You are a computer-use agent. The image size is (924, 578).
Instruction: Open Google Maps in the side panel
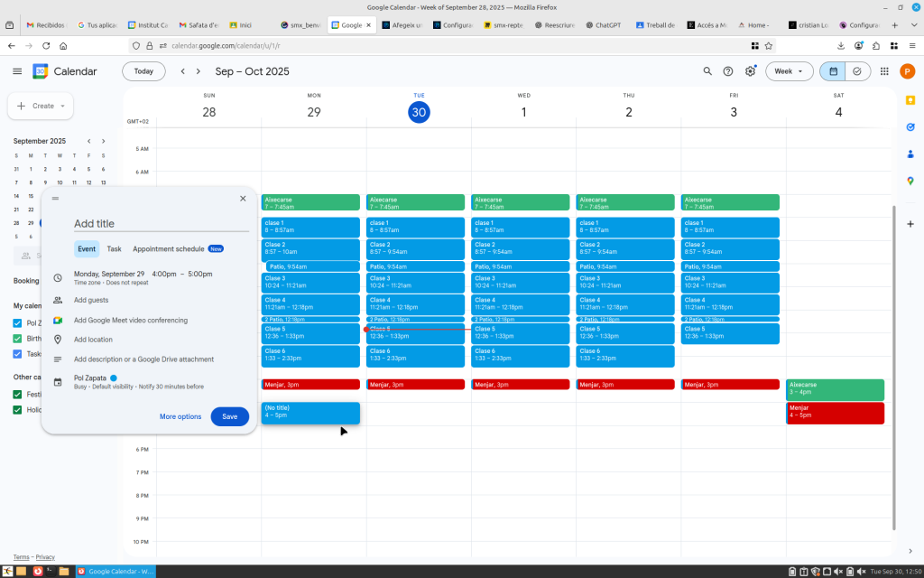[x=910, y=181]
